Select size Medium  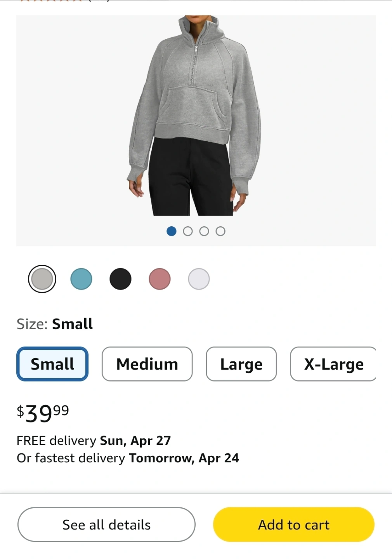(x=147, y=364)
